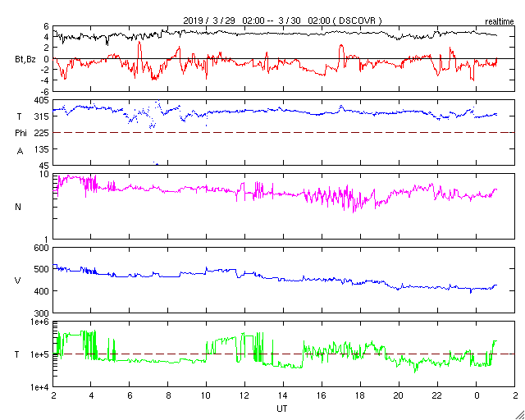Click the 'N' density panel label
This screenshot has width=525, height=420.
point(18,207)
